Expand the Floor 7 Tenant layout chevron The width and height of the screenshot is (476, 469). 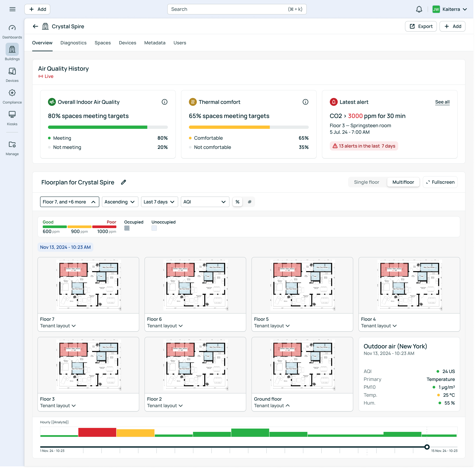pos(74,326)
